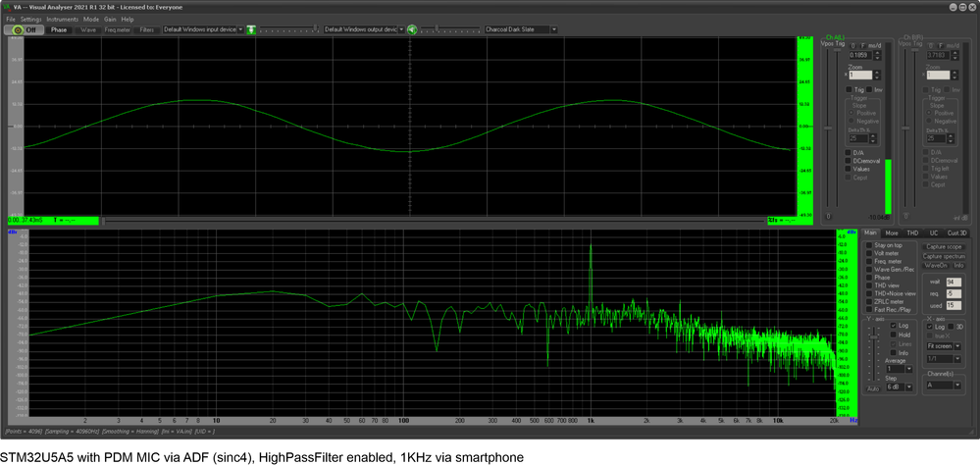Click the Ch A Vpos vertical slider
Screen dimensions: 980x465
[828, 129]
